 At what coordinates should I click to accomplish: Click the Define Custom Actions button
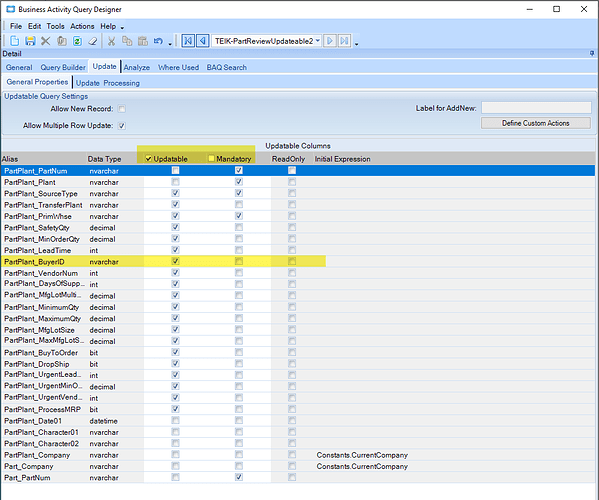click(x=536, y=123)
